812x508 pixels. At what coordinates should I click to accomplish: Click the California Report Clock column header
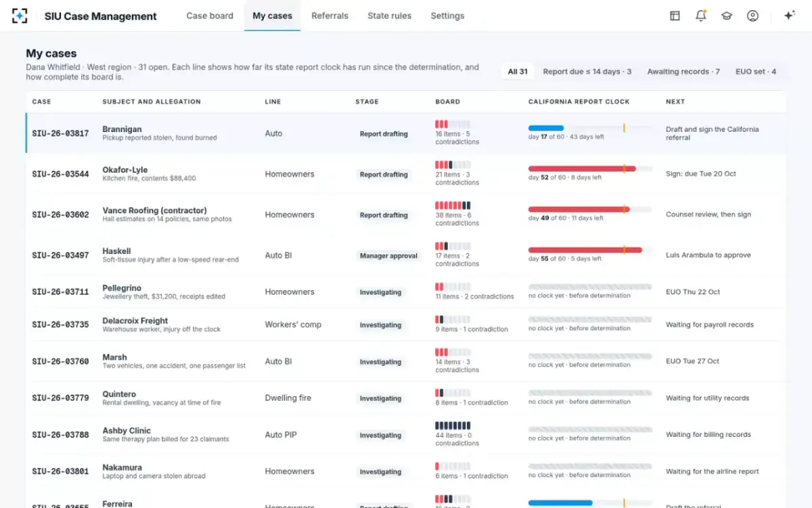[579, 102]
